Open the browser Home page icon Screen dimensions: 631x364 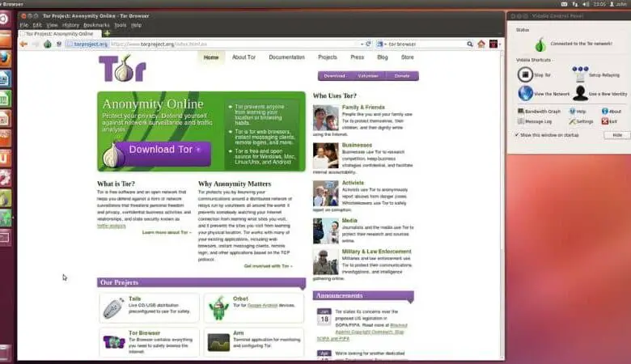481,44
